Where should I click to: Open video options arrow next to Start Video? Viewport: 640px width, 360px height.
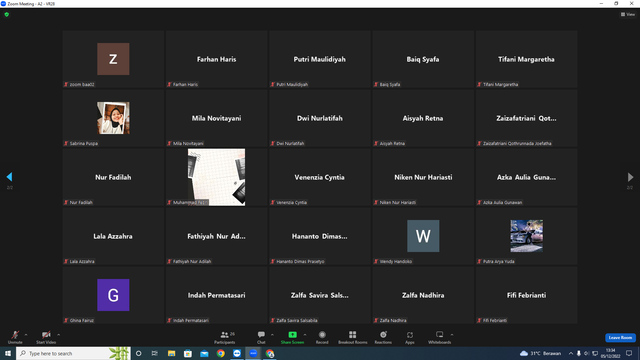59,335
